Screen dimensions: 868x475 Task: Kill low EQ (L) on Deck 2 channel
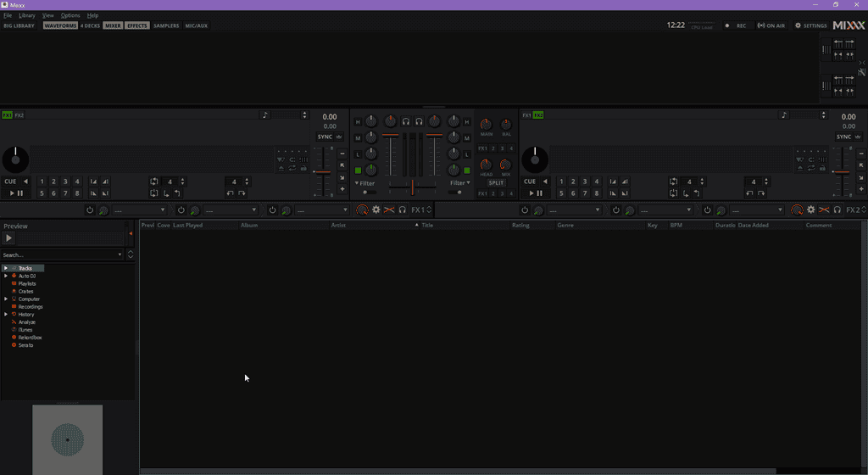467,154
